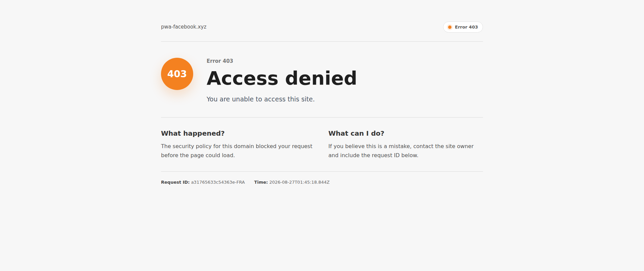Click 'before the page could load' text line
Viewport: 644px width, 271px height.
click(x=198, y=155)
